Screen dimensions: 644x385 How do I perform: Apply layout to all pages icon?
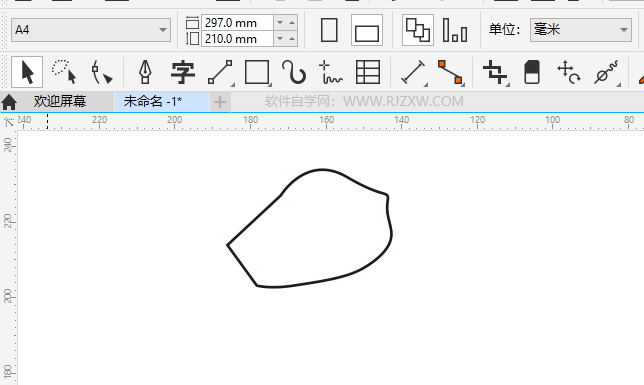click(418, 30)
